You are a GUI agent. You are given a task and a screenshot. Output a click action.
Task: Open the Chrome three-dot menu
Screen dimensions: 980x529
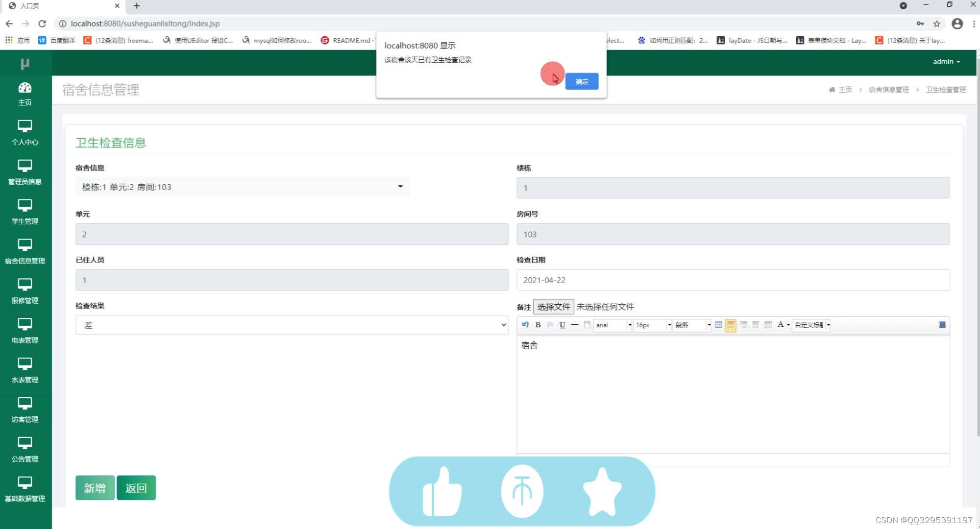[x=974, y=24]
